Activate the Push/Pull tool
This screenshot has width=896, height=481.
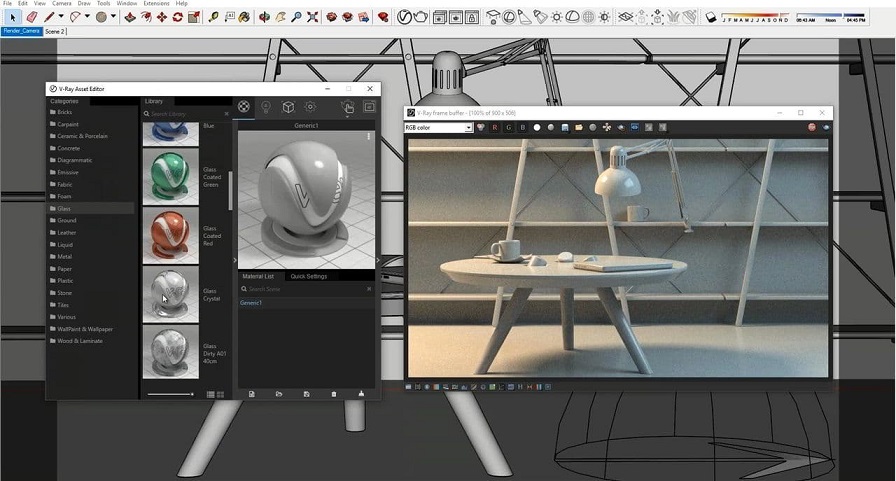(130, 17)
